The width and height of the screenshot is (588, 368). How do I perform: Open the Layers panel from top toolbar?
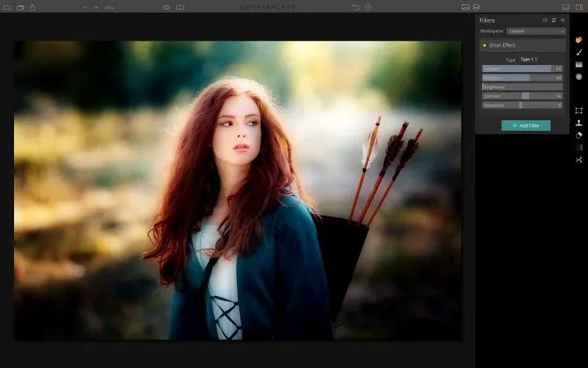(x=477, y=7)
